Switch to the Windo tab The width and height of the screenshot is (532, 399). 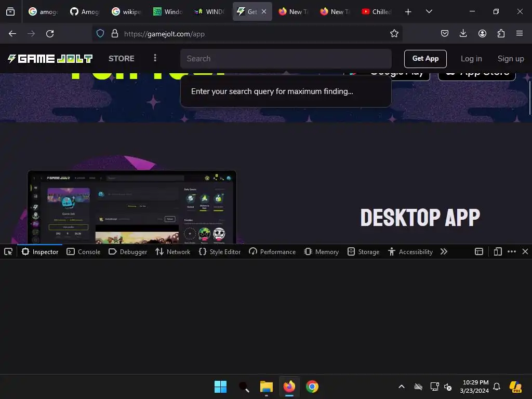[168, 11]
